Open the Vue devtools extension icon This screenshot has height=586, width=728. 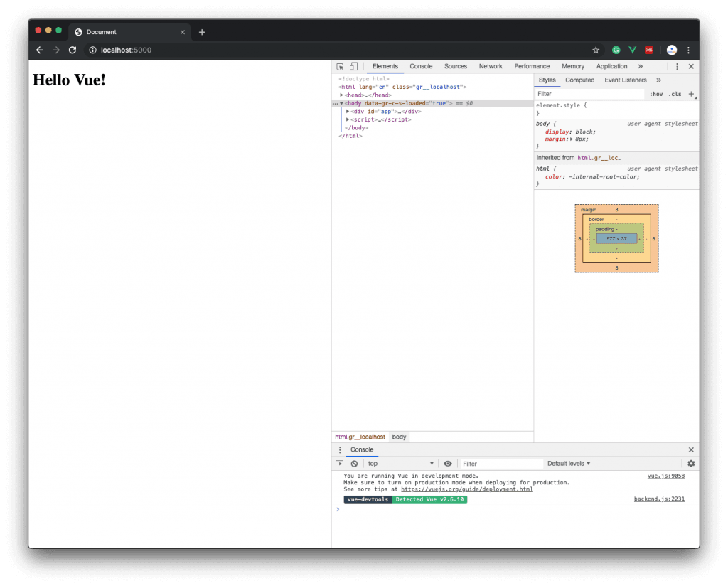[x=632, y=50]
